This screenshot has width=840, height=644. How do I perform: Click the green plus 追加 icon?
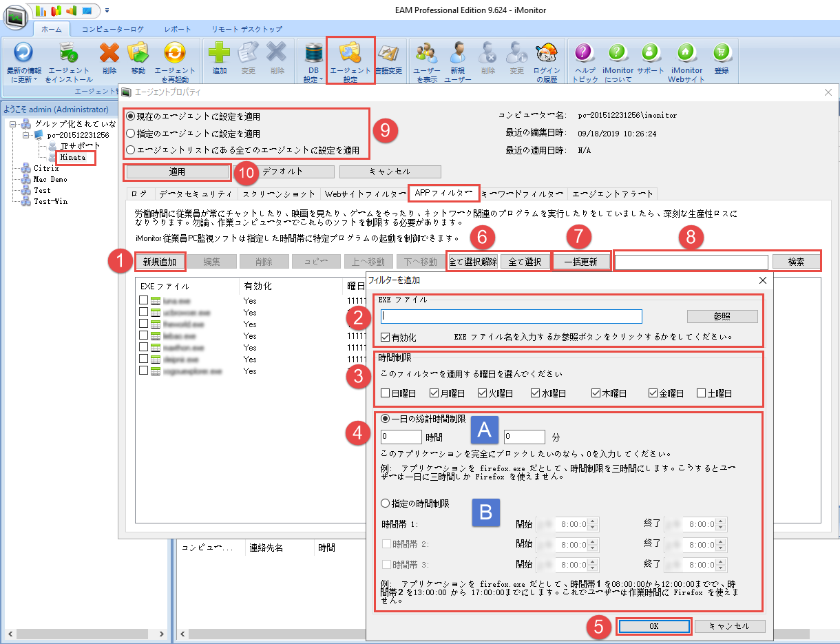[x=219, y=54]
